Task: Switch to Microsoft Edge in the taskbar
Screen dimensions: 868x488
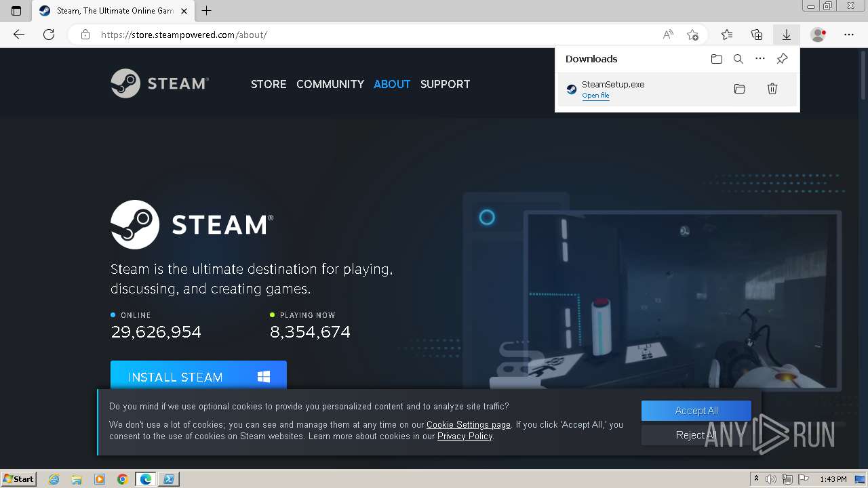Action: pos(146,479)
